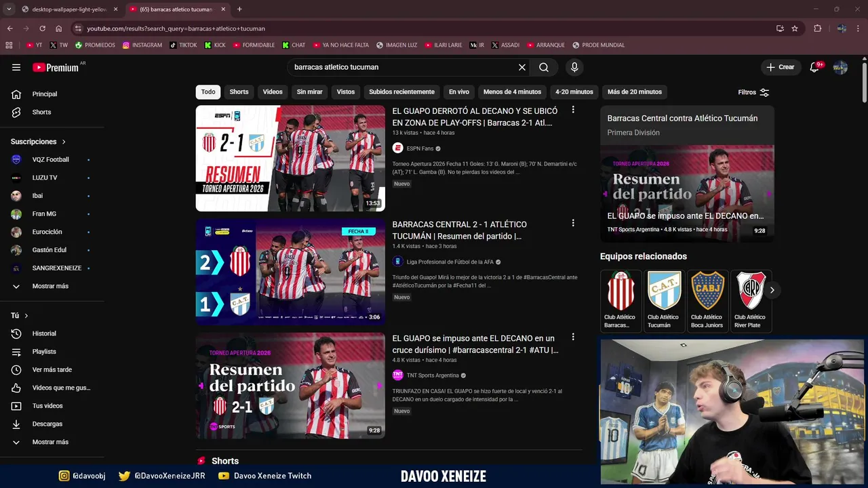Open the notifications bell
The image size is (868, 488).
coord(815,67)
